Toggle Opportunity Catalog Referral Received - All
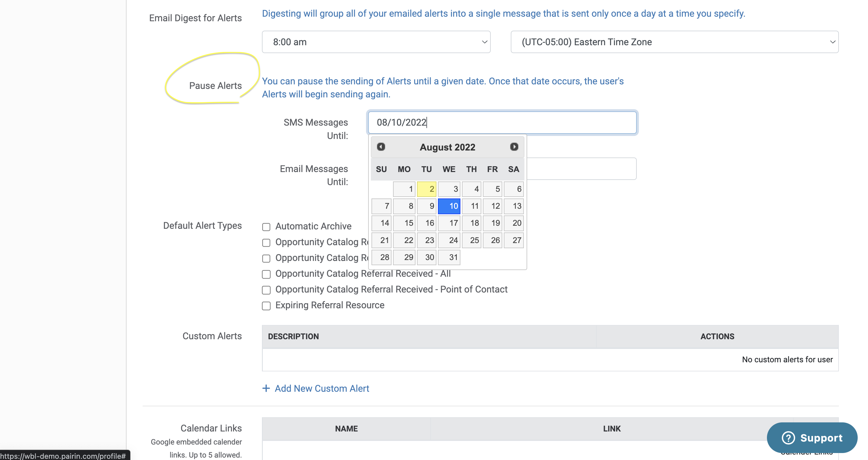Image resolution: width=868 pixels, height=460 pixels. pyautogui.click(x=266, y=274)
